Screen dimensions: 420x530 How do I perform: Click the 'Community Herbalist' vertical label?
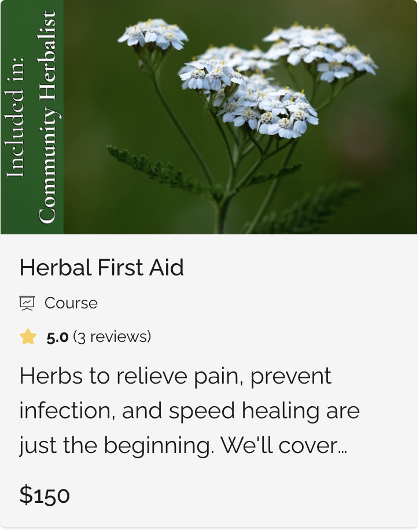click(x=47, y=117)
